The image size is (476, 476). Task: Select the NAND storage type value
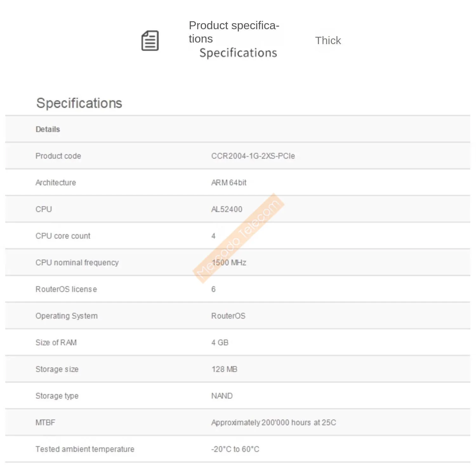tap(222, 396)
